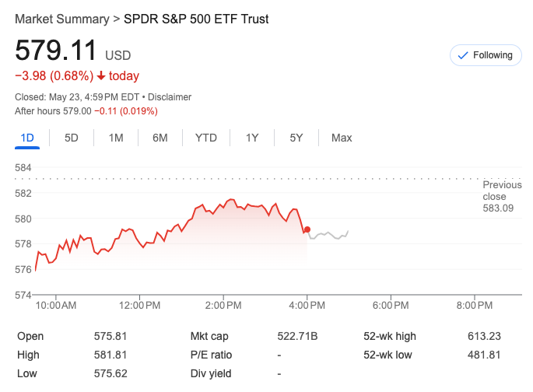Open the 1Y chart view
Image resolution: width=533 pixels, height=392 pixels.
point(252,138)
